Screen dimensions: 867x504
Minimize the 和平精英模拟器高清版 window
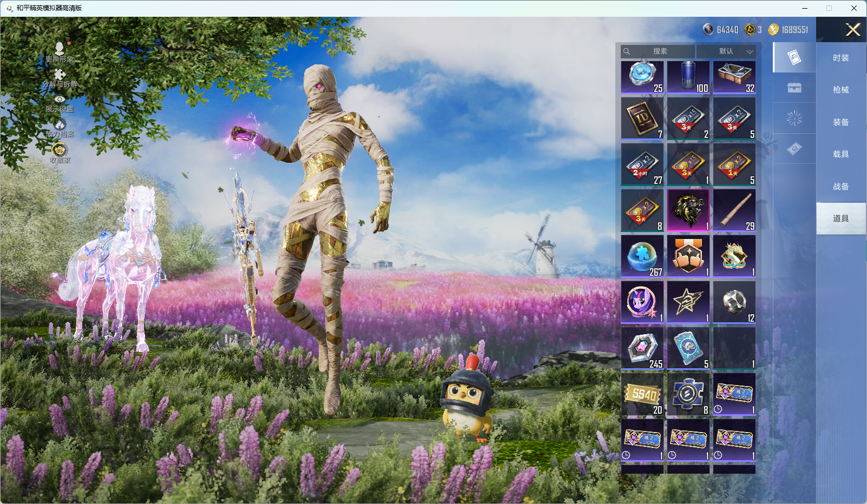pyautogui.click(x=805, y=8)
